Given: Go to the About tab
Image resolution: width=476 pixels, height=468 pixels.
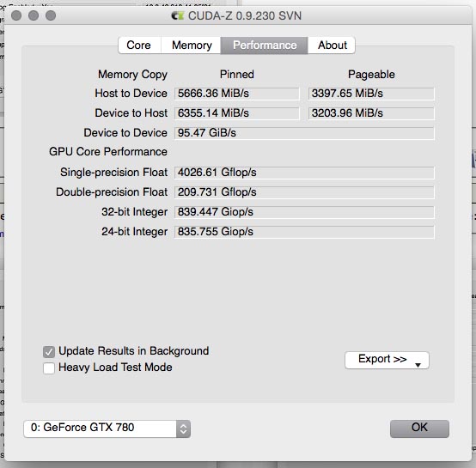Looking at the screenshot, I should tap(332, 46).
